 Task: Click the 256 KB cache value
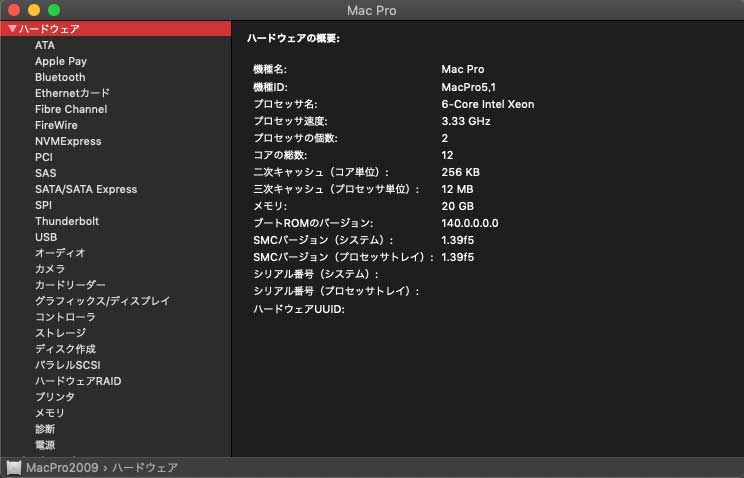460,172
